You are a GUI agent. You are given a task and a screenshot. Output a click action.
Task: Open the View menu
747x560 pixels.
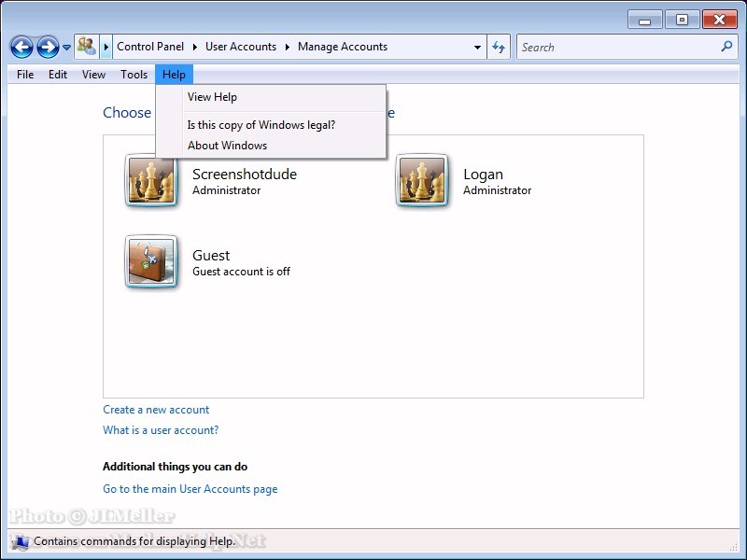click(93, 75)
